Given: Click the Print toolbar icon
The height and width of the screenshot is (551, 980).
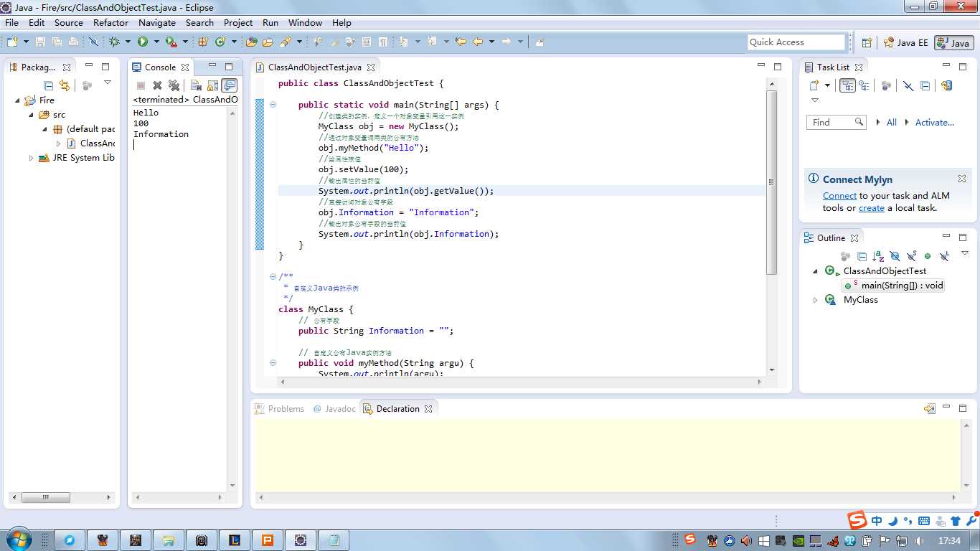Looking at the screenshot, I should 73,42.
